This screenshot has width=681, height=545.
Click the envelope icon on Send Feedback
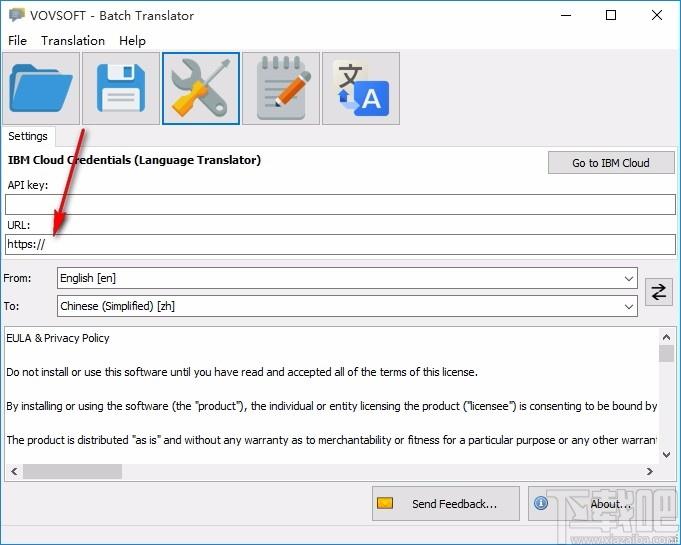click(x=385, y=503)
